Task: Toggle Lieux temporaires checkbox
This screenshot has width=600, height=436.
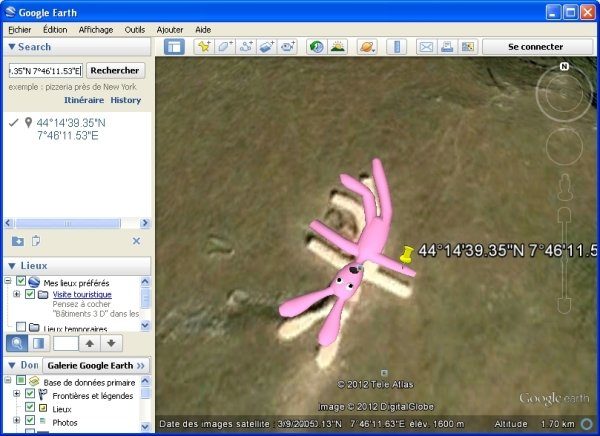Action: pyautogui.click(x=21, y=327)
